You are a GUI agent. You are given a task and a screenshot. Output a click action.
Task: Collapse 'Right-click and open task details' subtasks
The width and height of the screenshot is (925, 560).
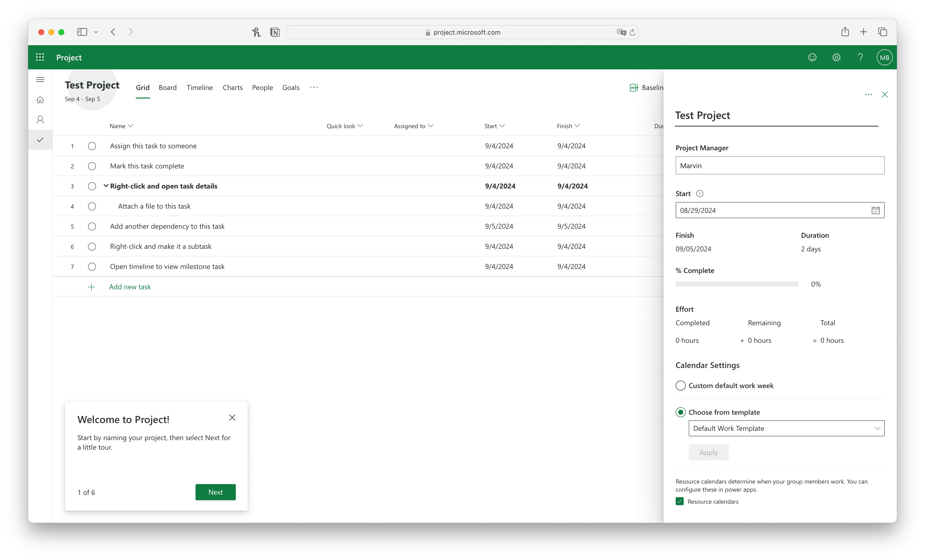point(106,186)
